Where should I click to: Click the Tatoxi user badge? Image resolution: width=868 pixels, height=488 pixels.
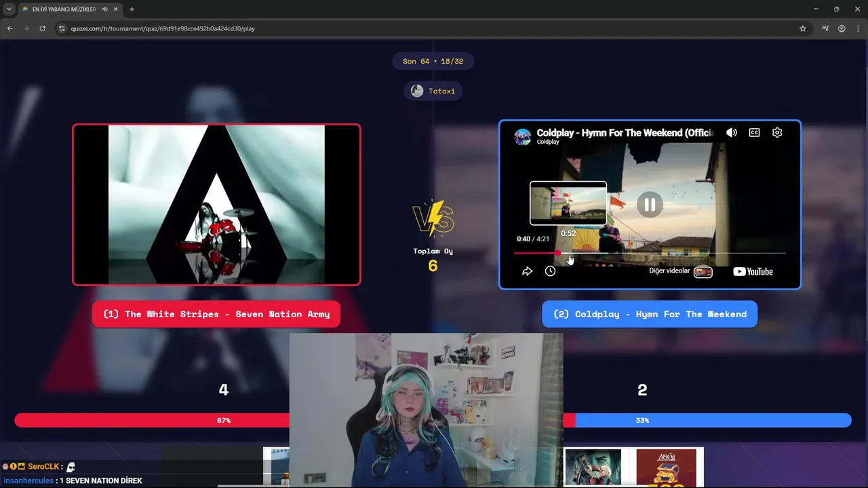tap(433, 91)
